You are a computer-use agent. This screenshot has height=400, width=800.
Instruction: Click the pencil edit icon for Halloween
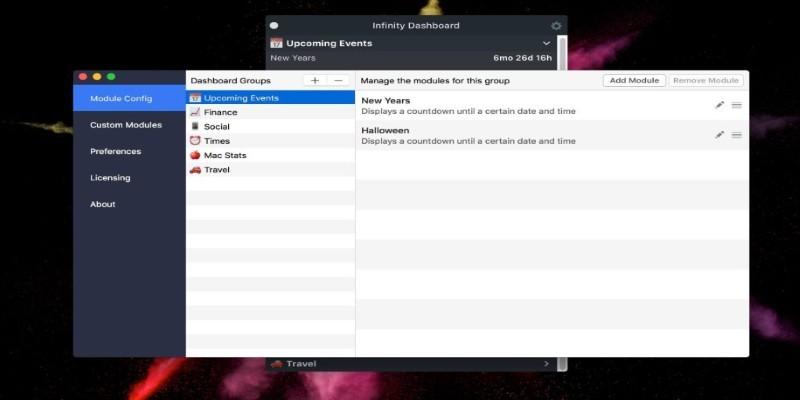720,135
